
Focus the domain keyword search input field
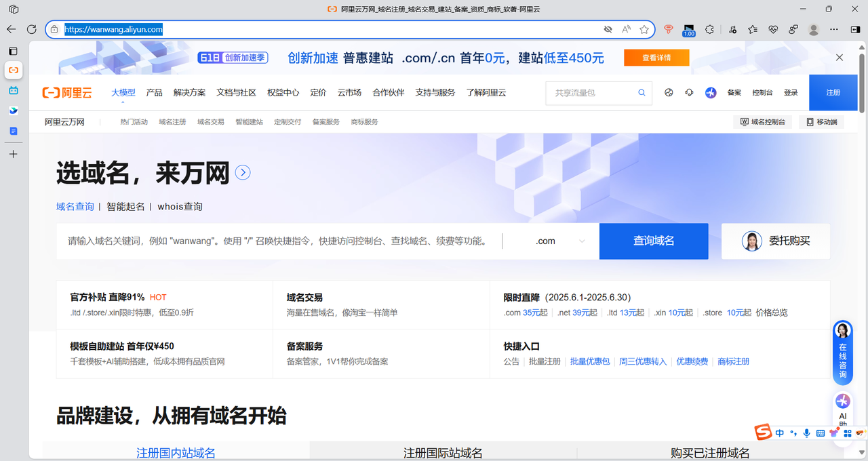click(x=278, y=241)
